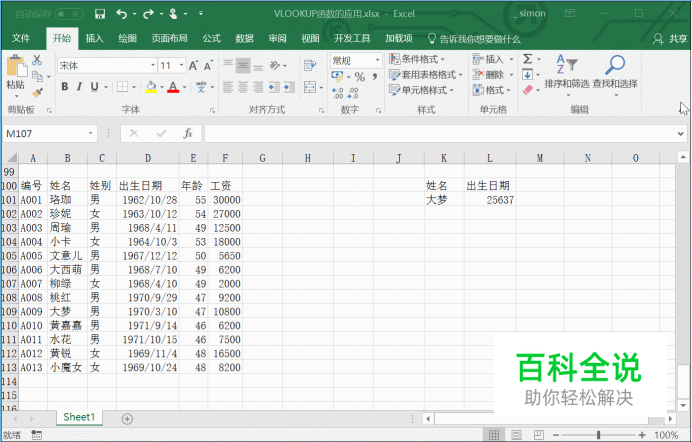
Task: Undo the last action
Action: pyautogui.click(x=121, y=14)
